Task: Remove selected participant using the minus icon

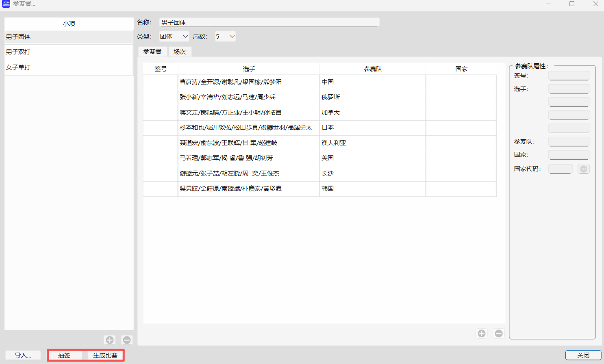Action: pyautogui.click(x=499, y=333)
